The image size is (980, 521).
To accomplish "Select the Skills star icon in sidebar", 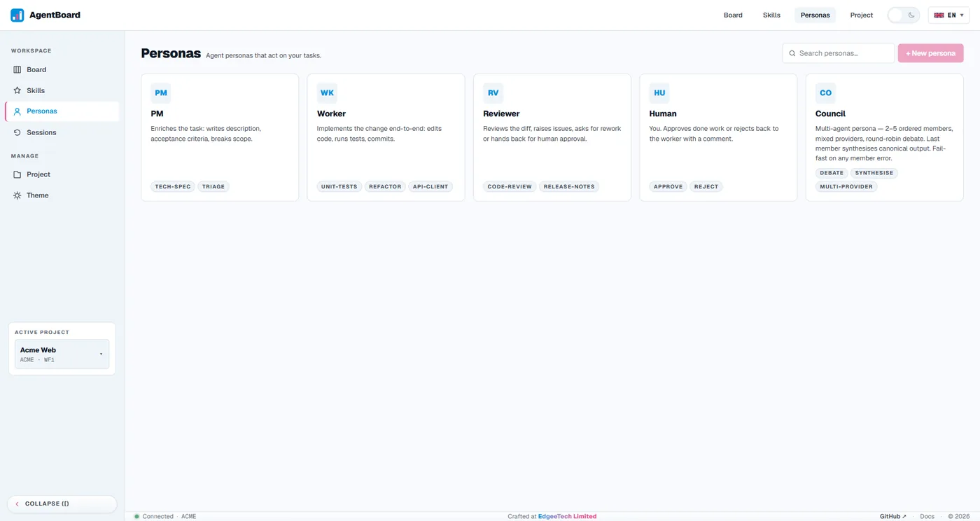I will pyautogui.click(x=17, y=90).
